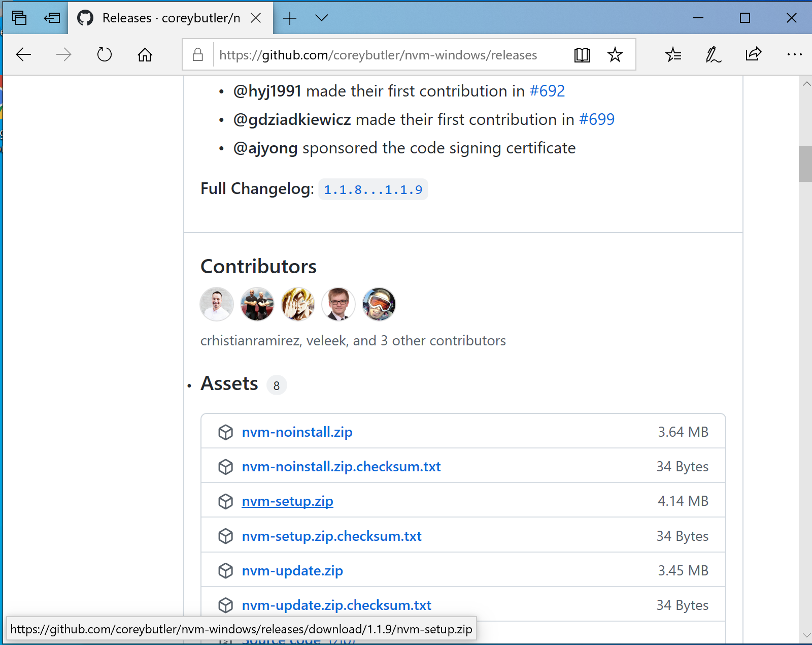Open a new tab plus button
812x645 pixels.
click(290, 18)
